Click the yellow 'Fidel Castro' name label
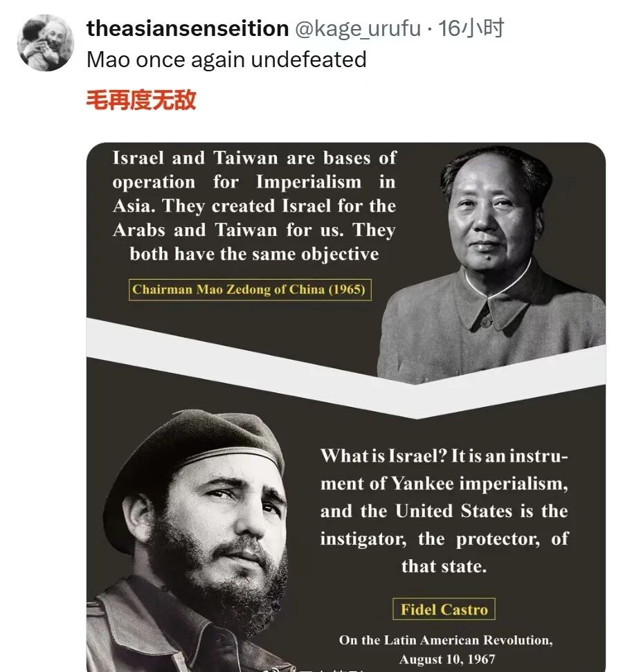 tap(444, 610)
